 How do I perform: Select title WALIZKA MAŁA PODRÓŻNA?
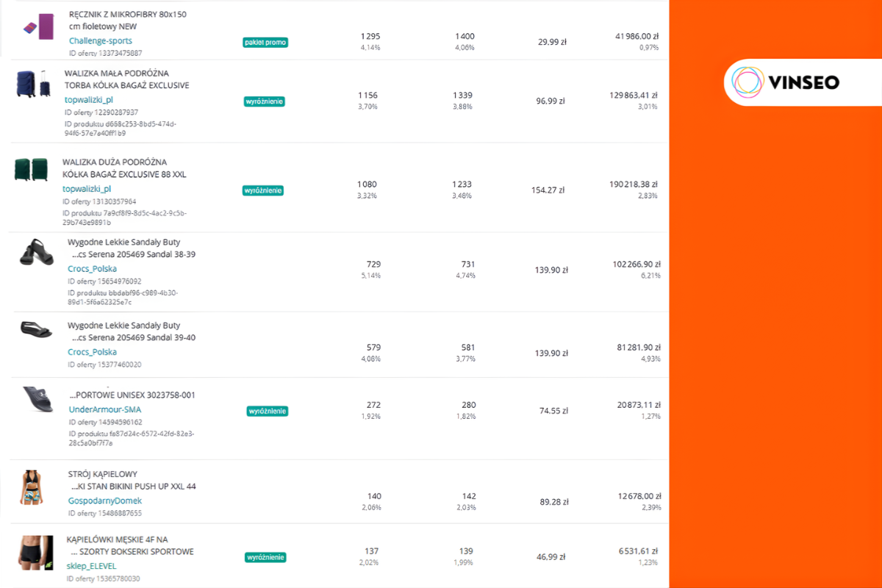(126, 79)
